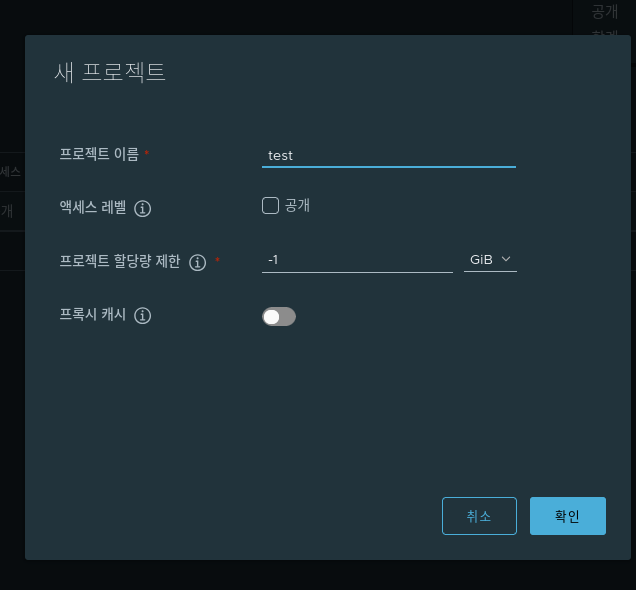
Task: Click the 공개 text above the dialog's top-right corner
Action: click(605, 12)
